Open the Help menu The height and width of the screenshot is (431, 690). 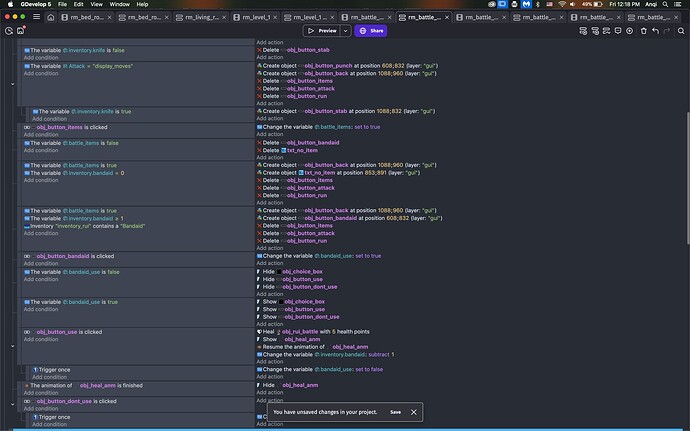tap(142, 4)
